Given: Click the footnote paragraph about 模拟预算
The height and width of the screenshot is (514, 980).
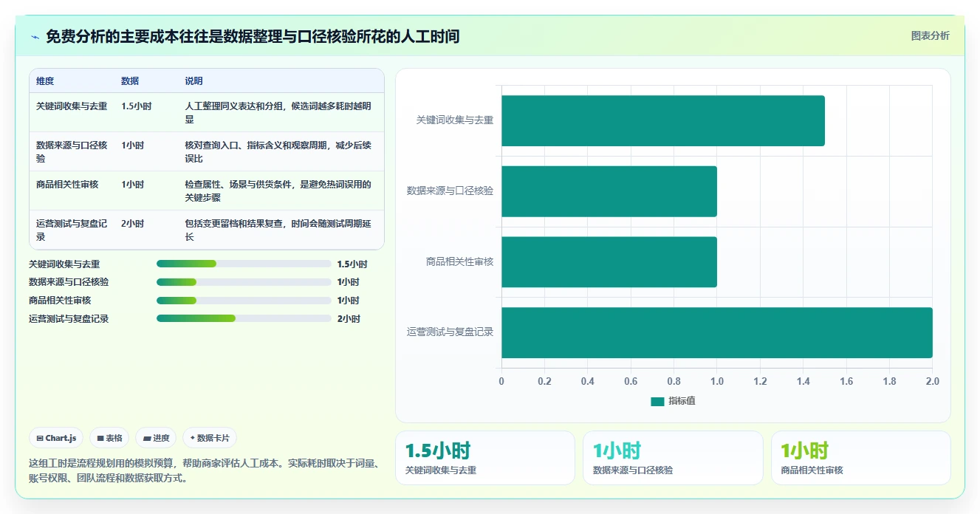Looking at the screenshot, I should [205, 470].
